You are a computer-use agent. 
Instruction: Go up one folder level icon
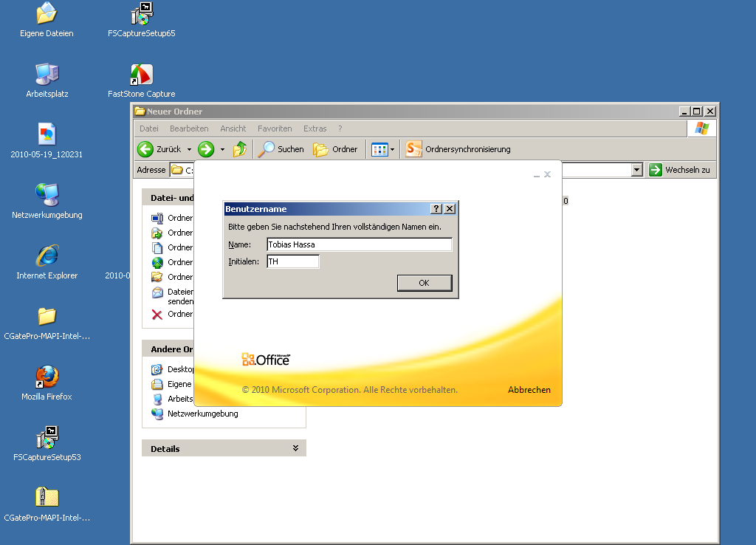pos(240,149)
